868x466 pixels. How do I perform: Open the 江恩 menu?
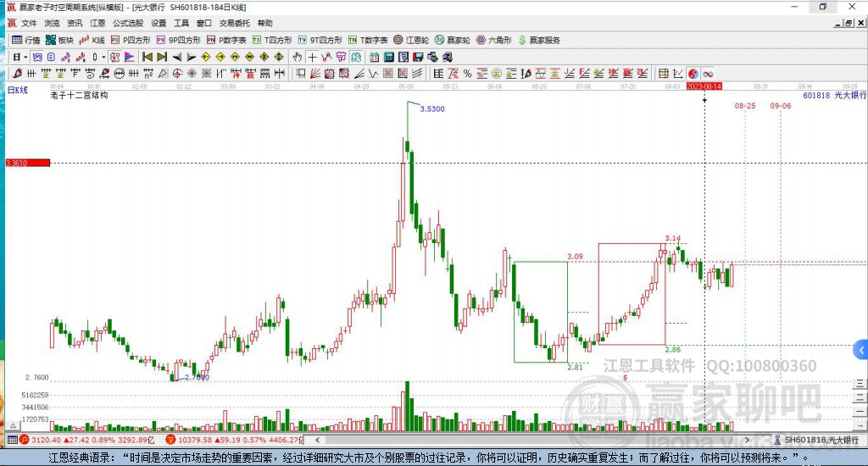(x=97, y=23)
